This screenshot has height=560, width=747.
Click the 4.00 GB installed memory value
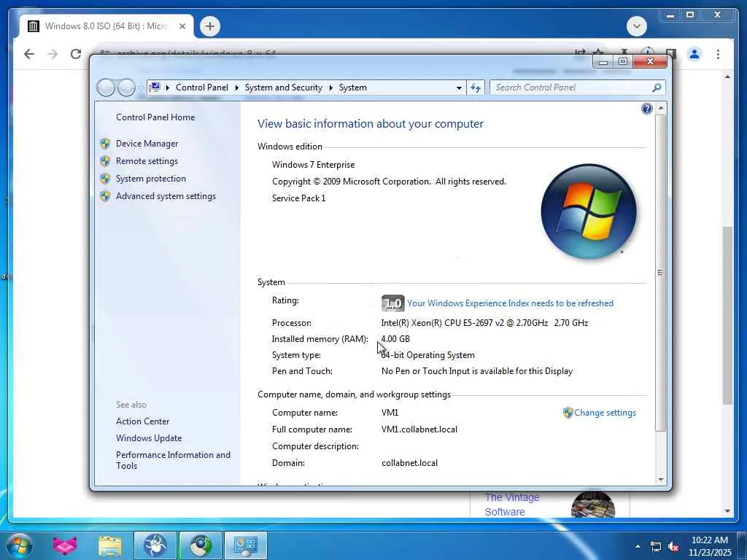click(395, 339)
